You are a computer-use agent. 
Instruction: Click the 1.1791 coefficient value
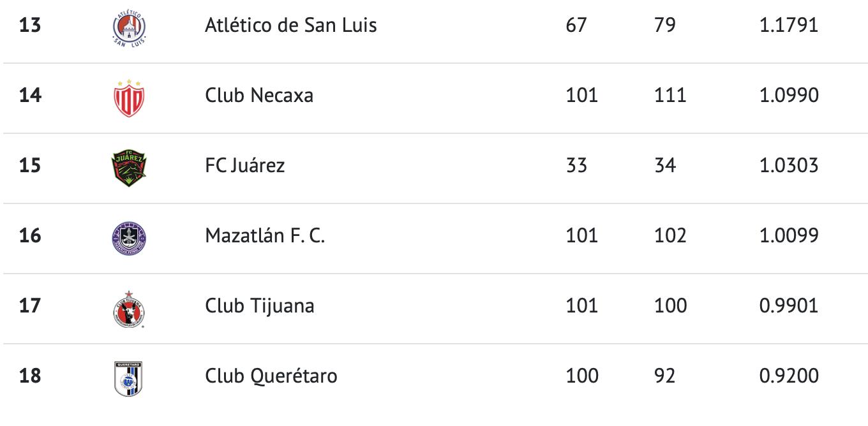click(x=788, y=26)
